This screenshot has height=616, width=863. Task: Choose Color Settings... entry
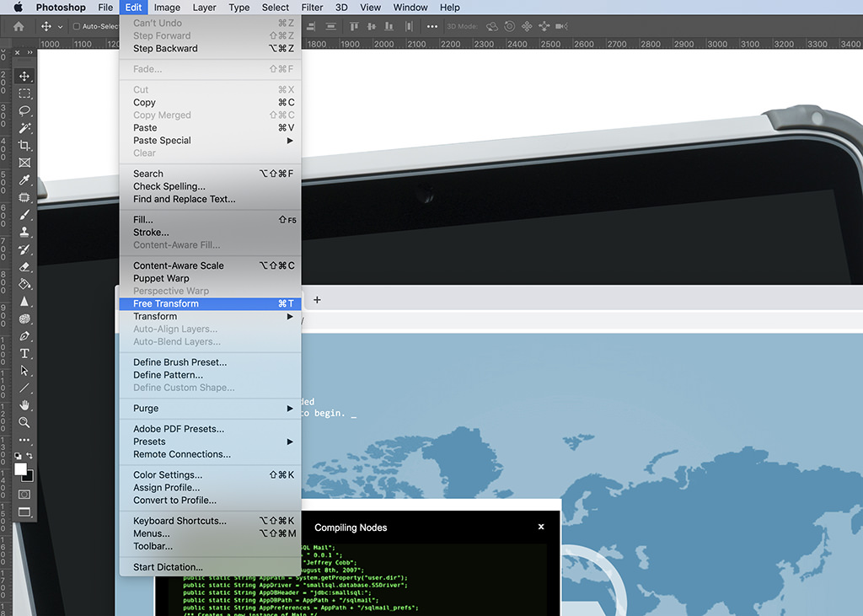pyautogui.click(x=210, y=474)
